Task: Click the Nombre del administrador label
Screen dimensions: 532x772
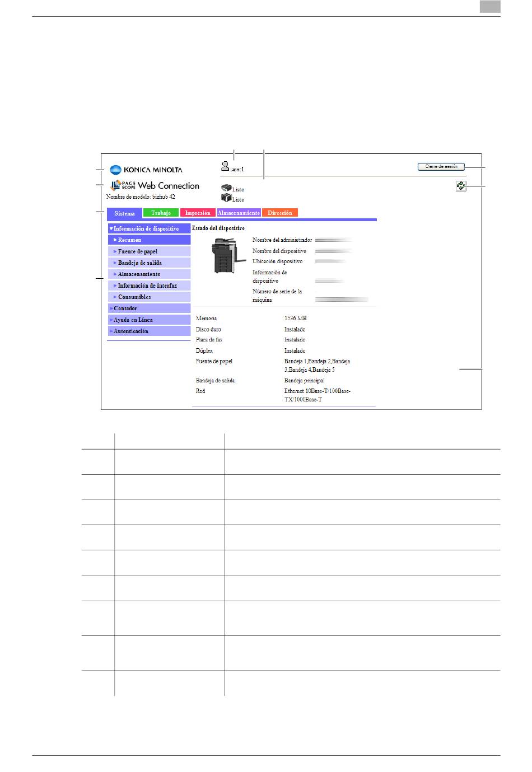Action: coord(282,240)
